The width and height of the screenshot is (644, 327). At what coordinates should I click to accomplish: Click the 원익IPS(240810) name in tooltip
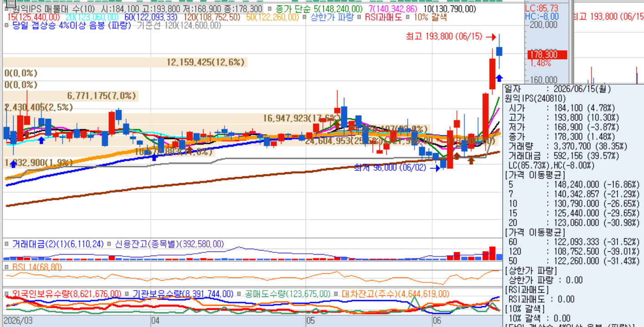pos(535,98)
